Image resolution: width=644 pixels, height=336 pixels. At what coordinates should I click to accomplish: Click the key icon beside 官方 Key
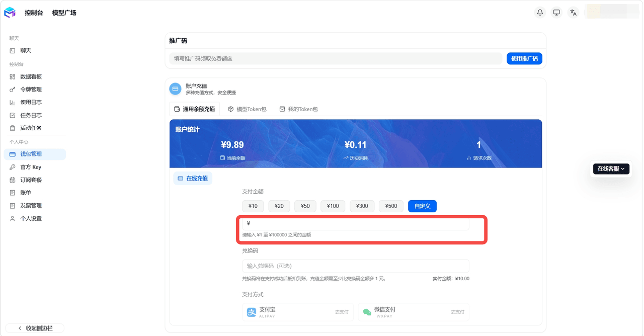pyautogui.click(x=13, y=167)
